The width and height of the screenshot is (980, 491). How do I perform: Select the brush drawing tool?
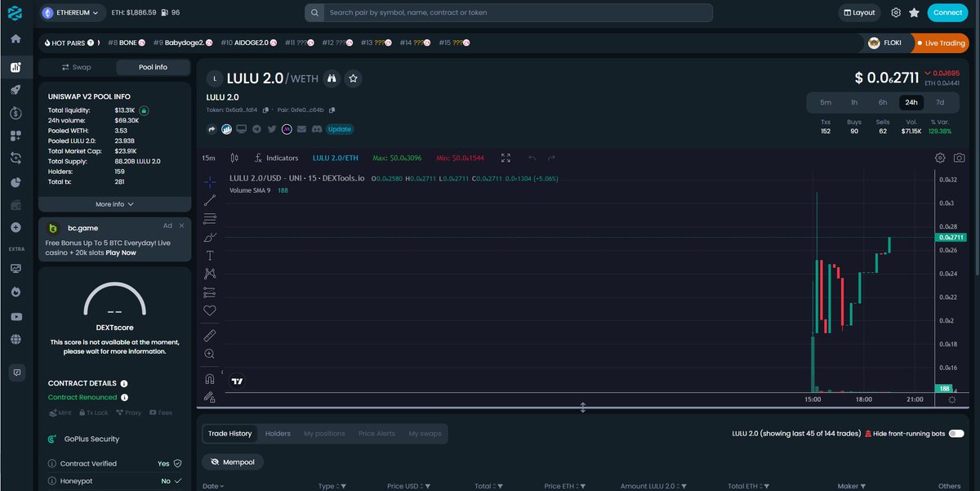[x=210, y=238]
